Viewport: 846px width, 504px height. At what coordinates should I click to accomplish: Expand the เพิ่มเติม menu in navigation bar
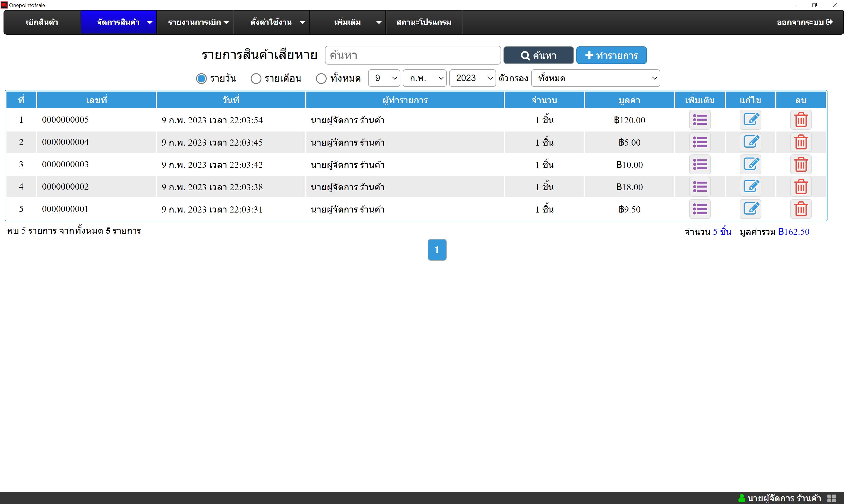(348, 22)
